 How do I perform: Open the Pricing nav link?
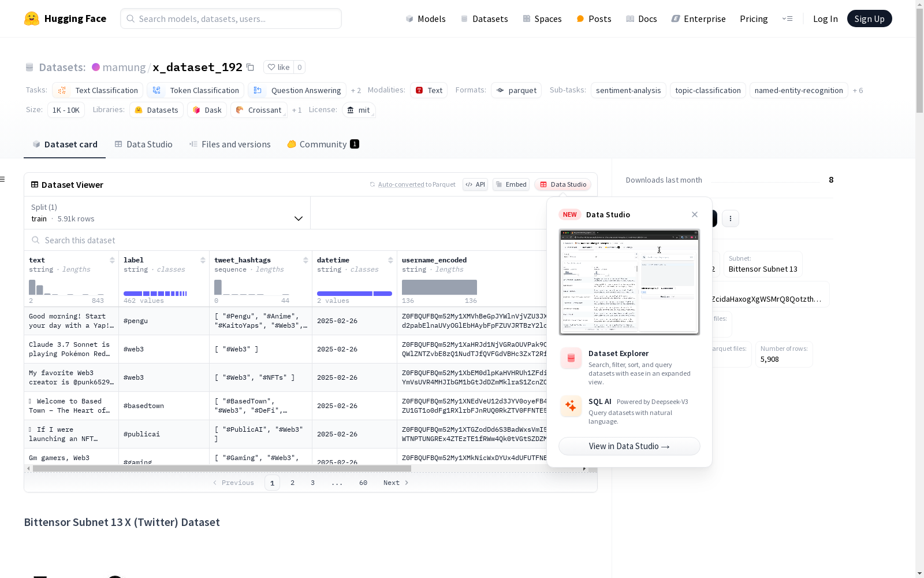754,18
